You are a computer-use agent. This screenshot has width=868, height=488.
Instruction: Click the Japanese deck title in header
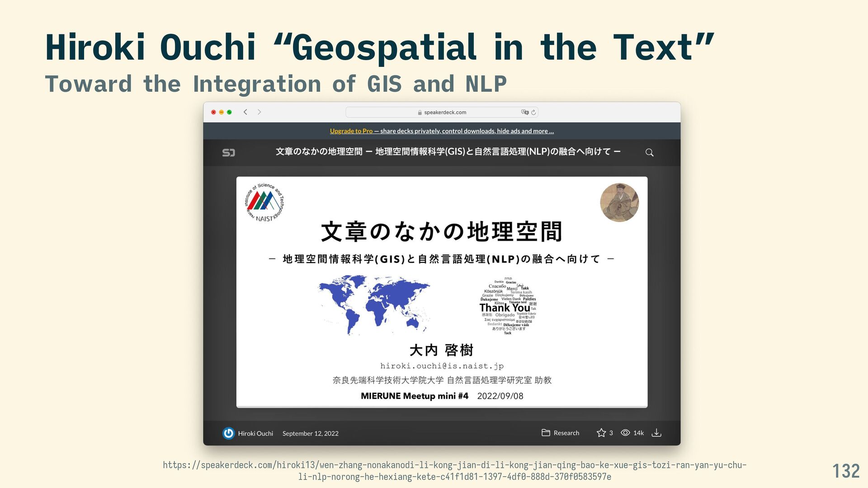click(x=448, y=152)
